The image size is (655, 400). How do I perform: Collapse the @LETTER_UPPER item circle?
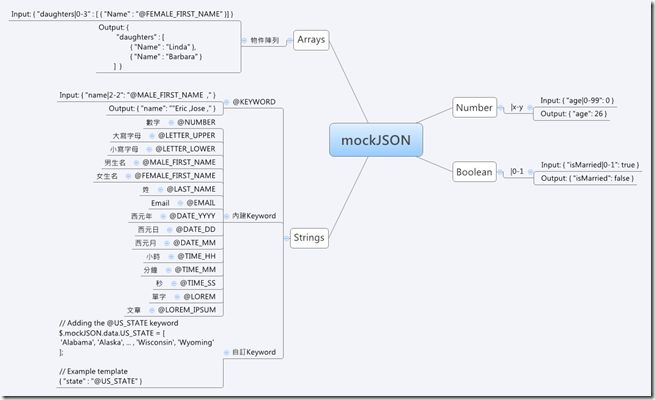click(152, 136)
